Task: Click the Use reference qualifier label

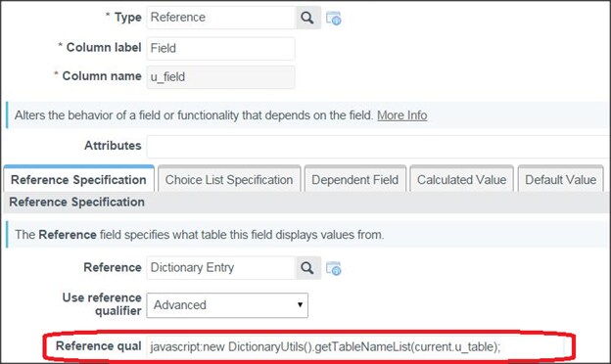Action: (x=102, y=304)
